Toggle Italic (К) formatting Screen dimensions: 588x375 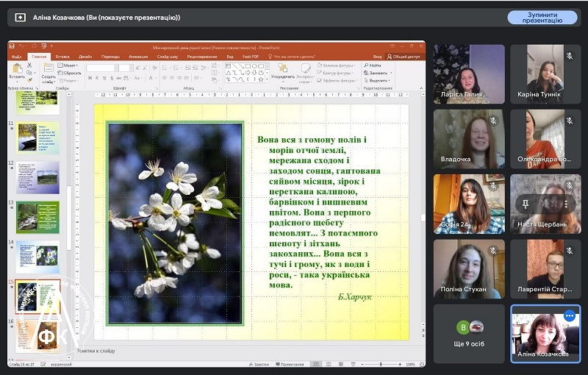(x=97, y=78)
